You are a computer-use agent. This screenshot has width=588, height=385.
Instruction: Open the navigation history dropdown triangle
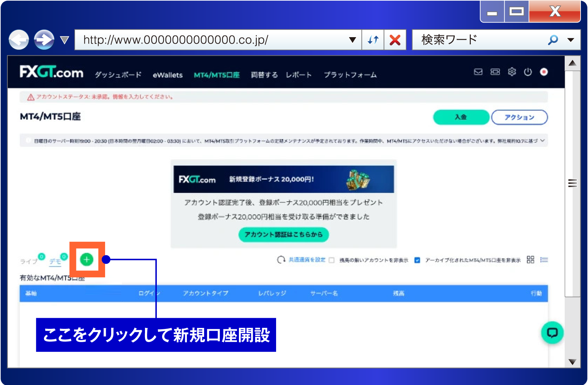[x=65, y=40]
